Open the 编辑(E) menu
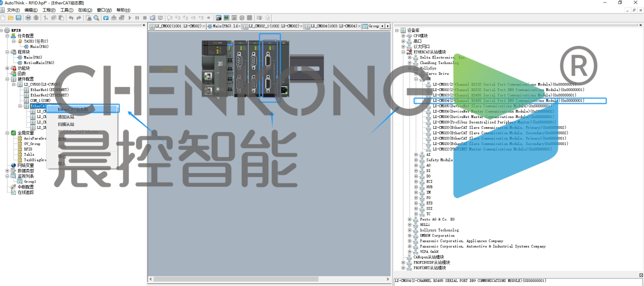Image resolution: width=644 pixels, height=286 pixels. (x=31, y=10)
